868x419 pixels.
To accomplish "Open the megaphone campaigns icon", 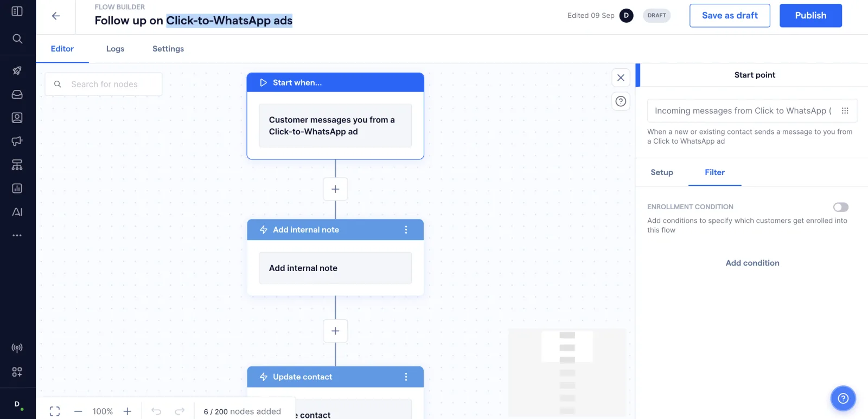I will pos(17,141).
